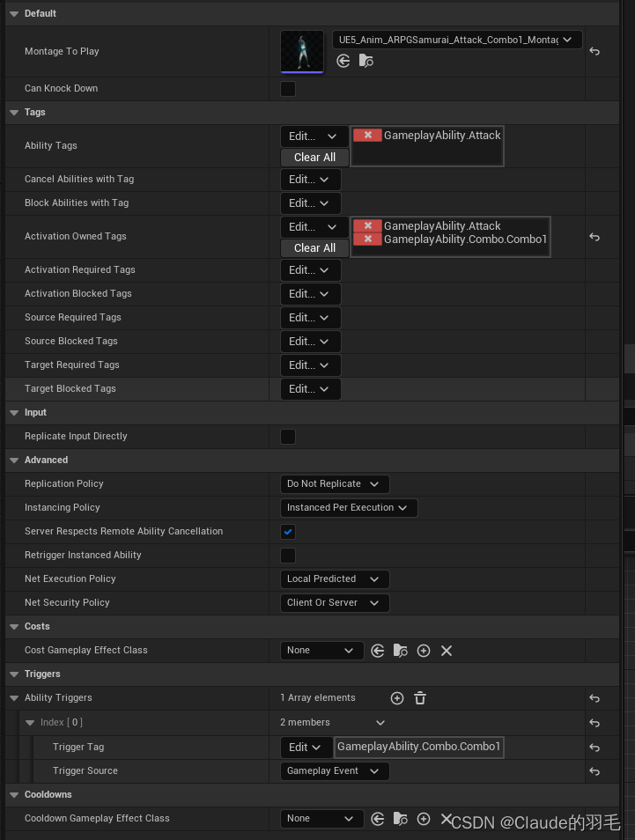The height and width of the screenshot is (840, 635).
Task: Click the 1 Array elements text
Action: pyautogui.click(x=318, y=697)
